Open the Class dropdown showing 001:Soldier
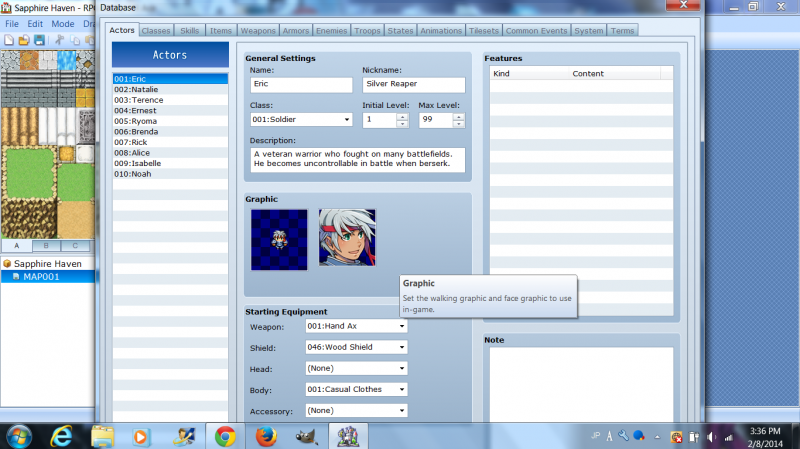Viewport: 800px width, 449px height. pos(301,119)
